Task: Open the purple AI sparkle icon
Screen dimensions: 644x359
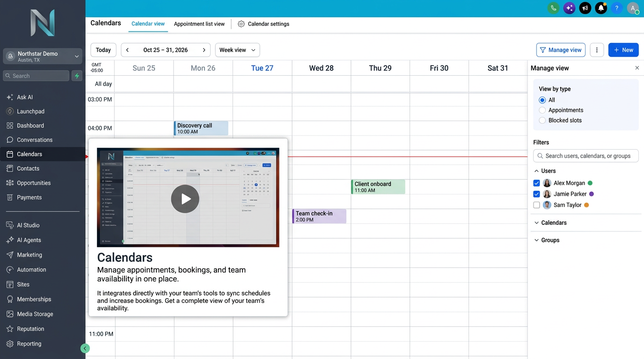Action: tap(569, 8)
